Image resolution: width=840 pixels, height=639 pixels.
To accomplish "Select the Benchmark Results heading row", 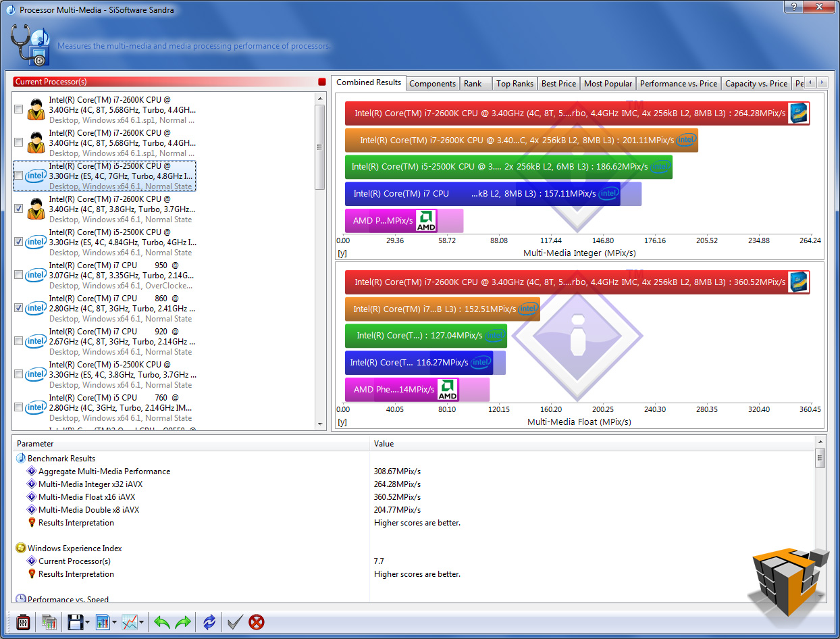I will tap(413, 459).
